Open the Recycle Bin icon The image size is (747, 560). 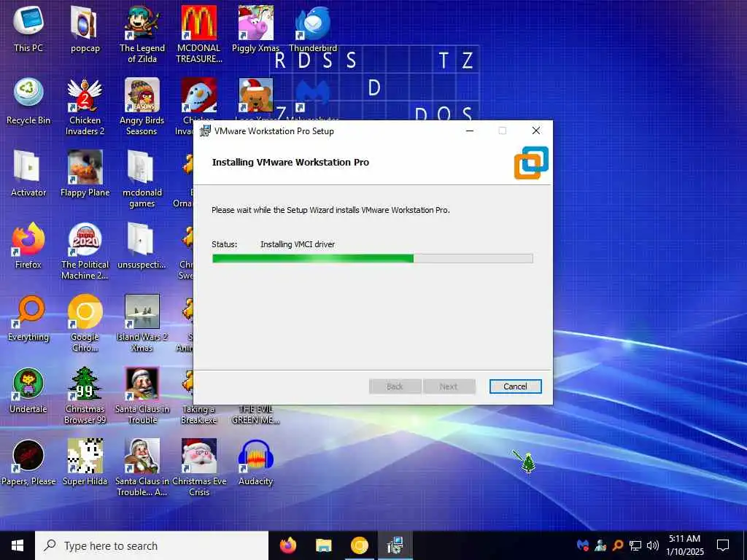click(x=28, y=101)
